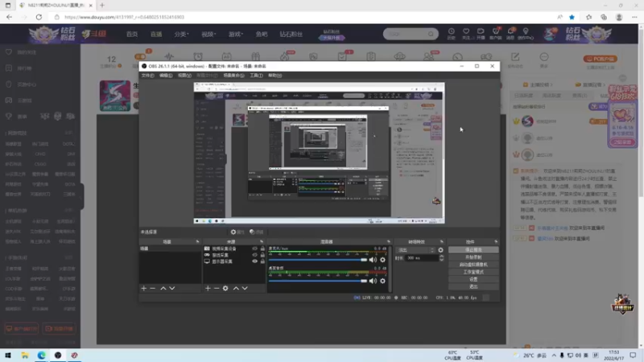644x362 pixels.
Task: Toggle lock on 显示器采集 source
Action: pyautogui.click(x=262, y=261)
